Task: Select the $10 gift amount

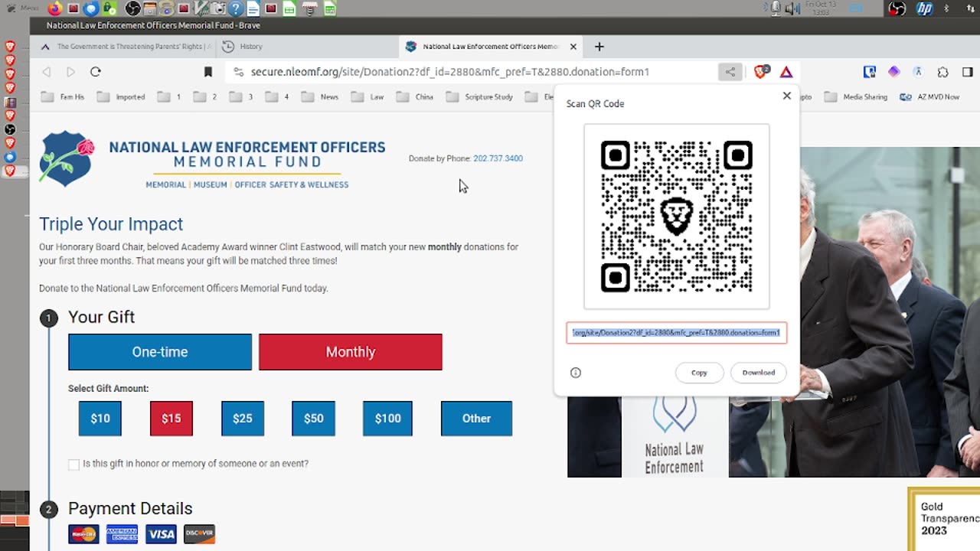Action: (100, 419)
